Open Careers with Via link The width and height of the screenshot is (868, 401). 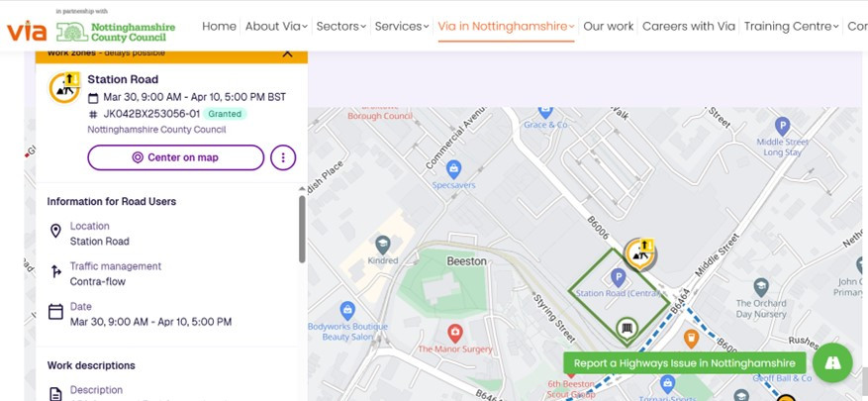coord(688,27)
